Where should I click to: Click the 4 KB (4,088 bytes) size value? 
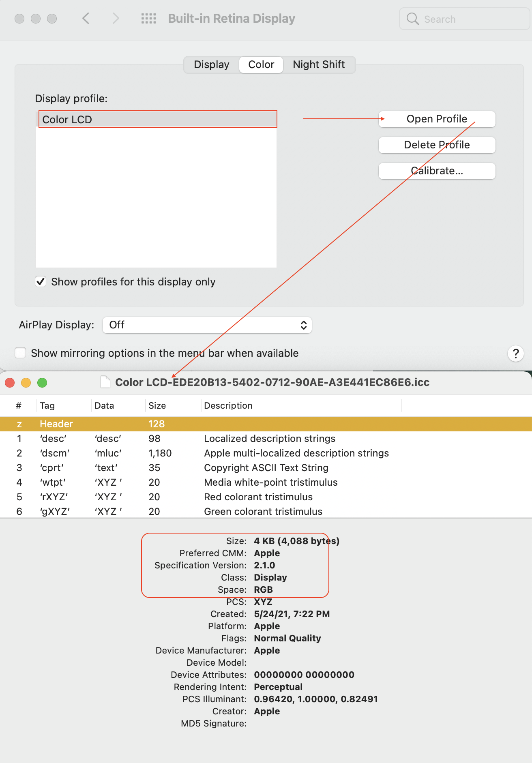(297, 541)
